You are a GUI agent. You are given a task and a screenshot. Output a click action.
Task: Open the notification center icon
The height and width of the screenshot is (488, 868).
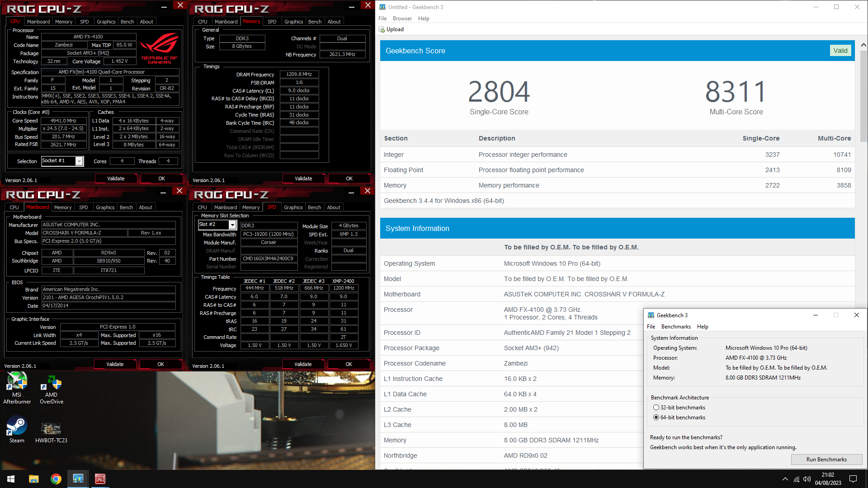(x=853, y=479)
